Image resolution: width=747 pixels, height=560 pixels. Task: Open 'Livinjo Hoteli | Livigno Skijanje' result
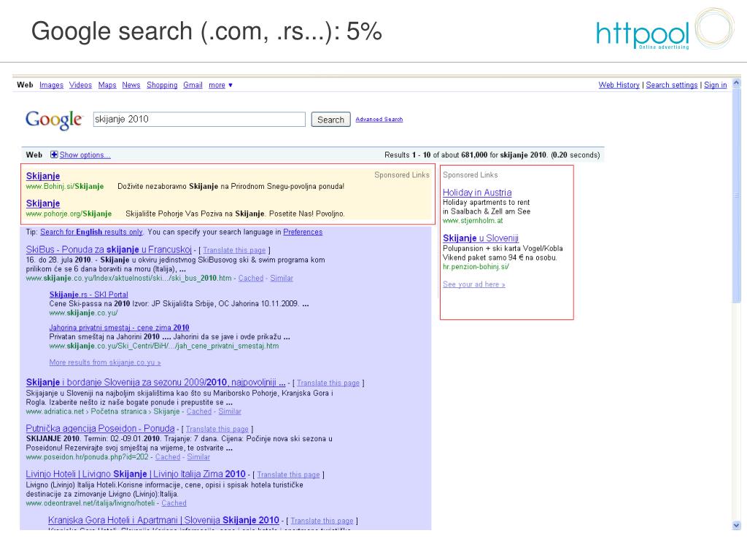coord(136,474)
